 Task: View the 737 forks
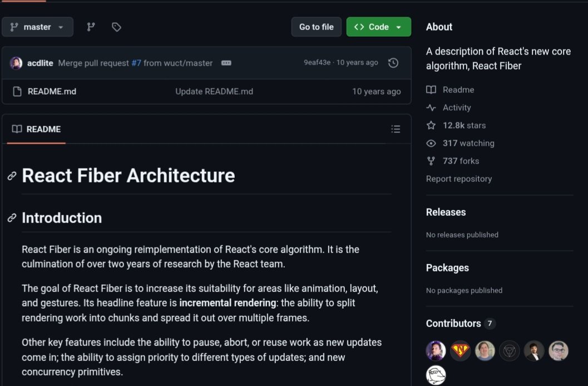461,161
